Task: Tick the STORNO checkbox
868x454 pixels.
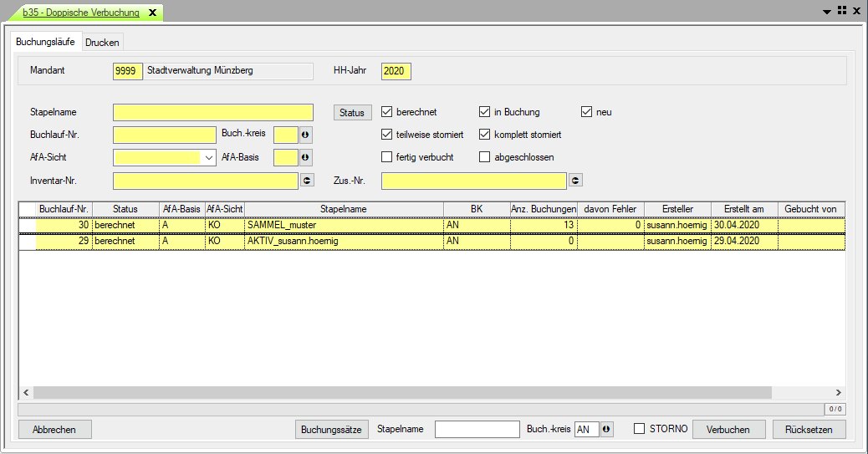Action: tap(640, 429)
